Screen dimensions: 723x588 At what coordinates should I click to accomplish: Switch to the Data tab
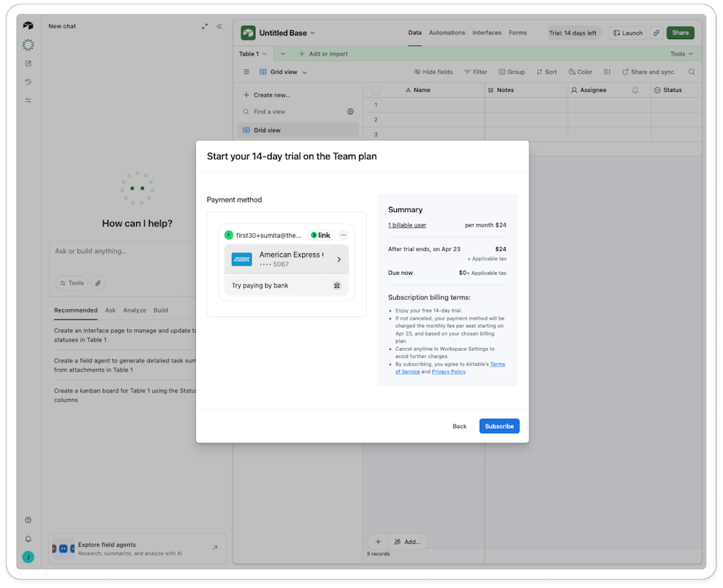pyautogui.click(x=415, y=33)
